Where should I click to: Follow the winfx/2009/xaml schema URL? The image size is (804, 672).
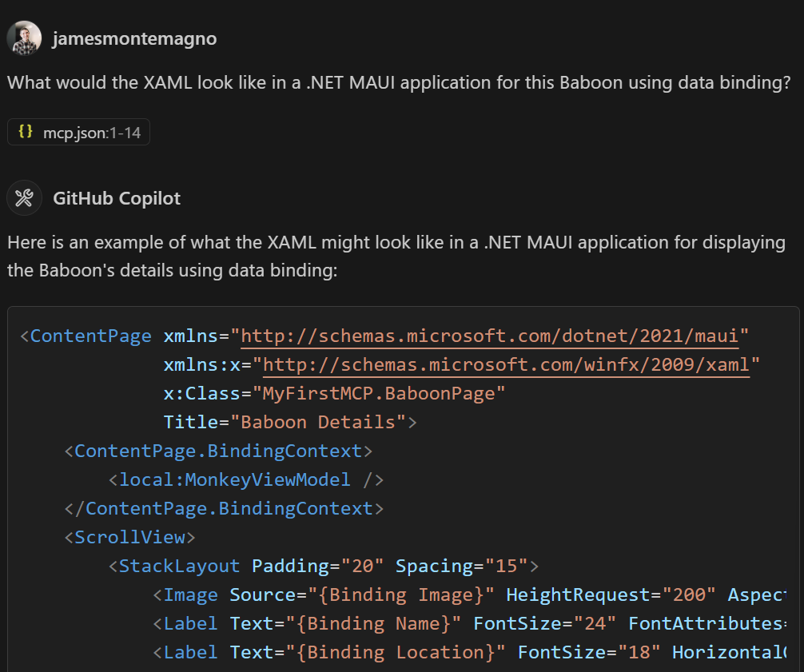pos(506,364)
